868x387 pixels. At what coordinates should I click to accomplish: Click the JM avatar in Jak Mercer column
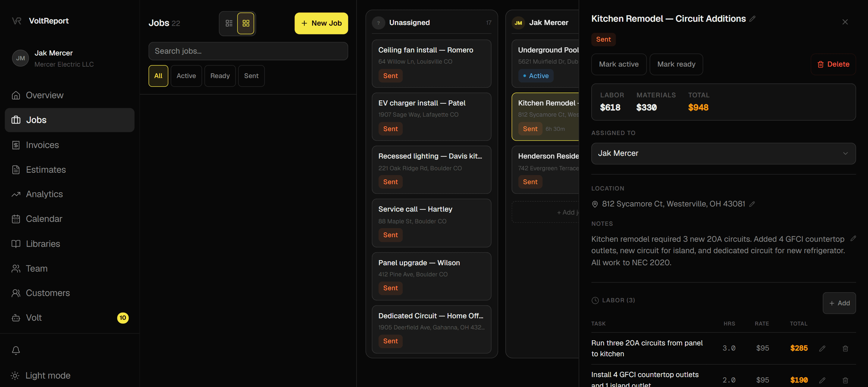pos(518,23)
